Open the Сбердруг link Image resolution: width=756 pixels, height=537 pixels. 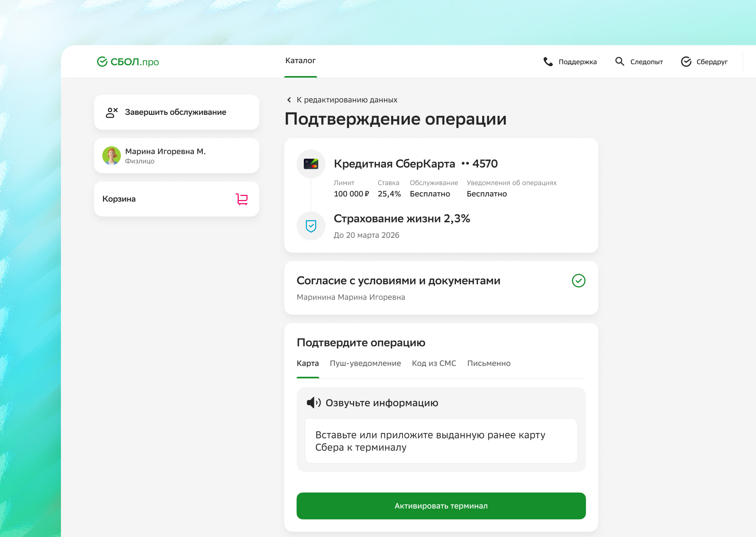click(x=704, y=62)
